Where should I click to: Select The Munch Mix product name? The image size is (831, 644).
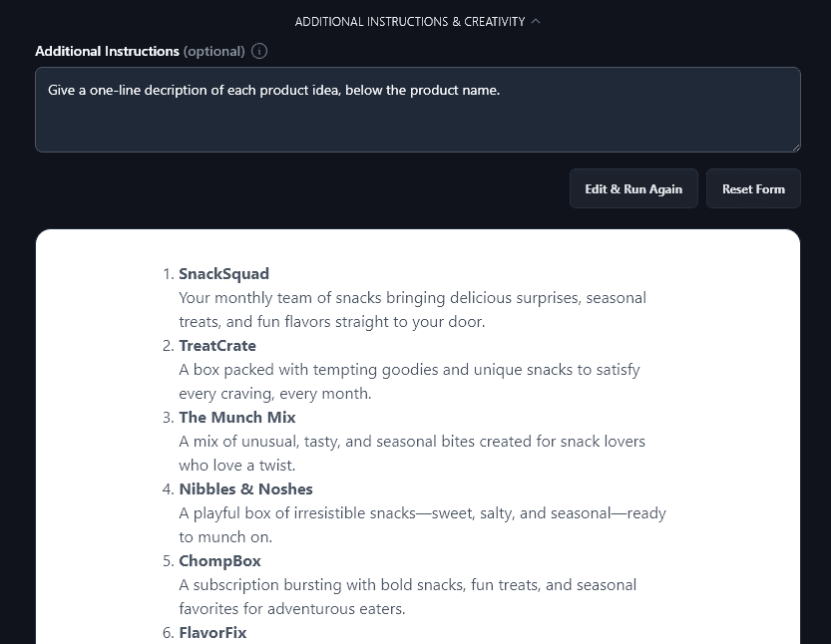(236, 417)
